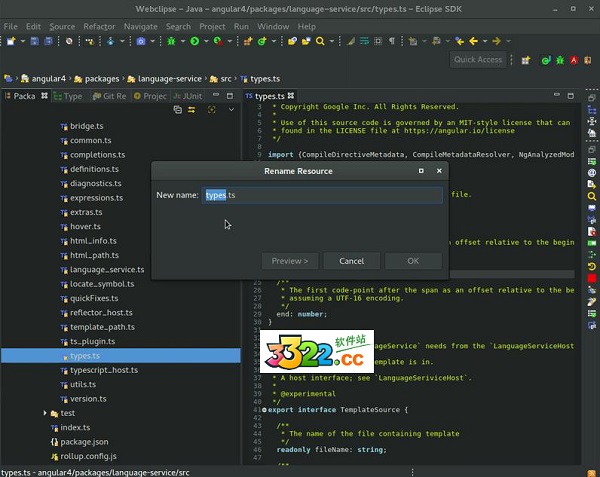
Task: Click the green Run button in toolbar
Action: (x=193, y=41)
